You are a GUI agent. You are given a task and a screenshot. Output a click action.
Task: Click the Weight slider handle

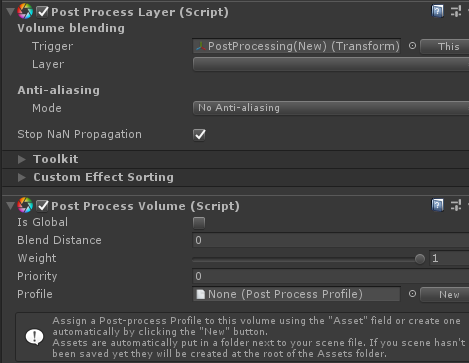pyautogui.click(x=420, y=259)
